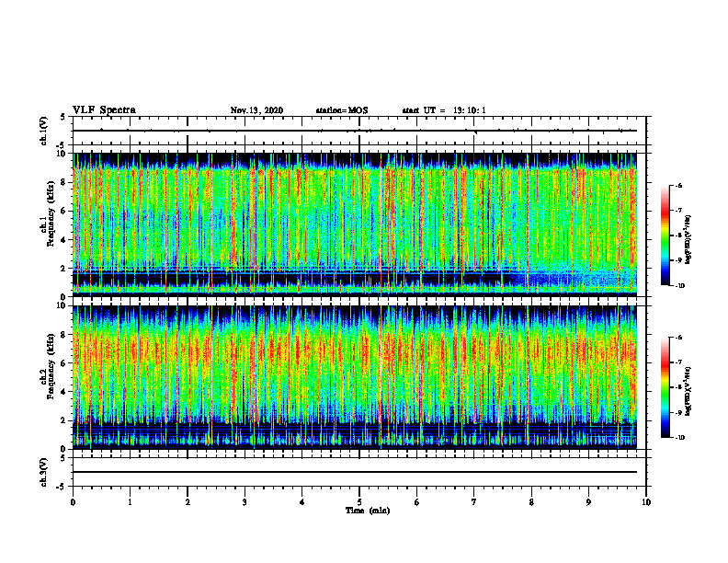Click time axis tick label "10" at right end

point(646,502)
